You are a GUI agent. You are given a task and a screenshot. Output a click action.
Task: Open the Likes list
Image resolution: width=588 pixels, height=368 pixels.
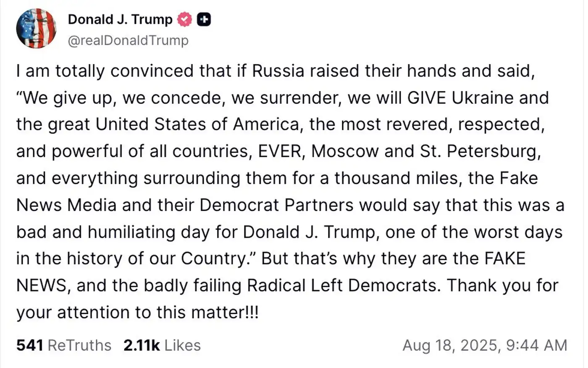coord(182,345)
